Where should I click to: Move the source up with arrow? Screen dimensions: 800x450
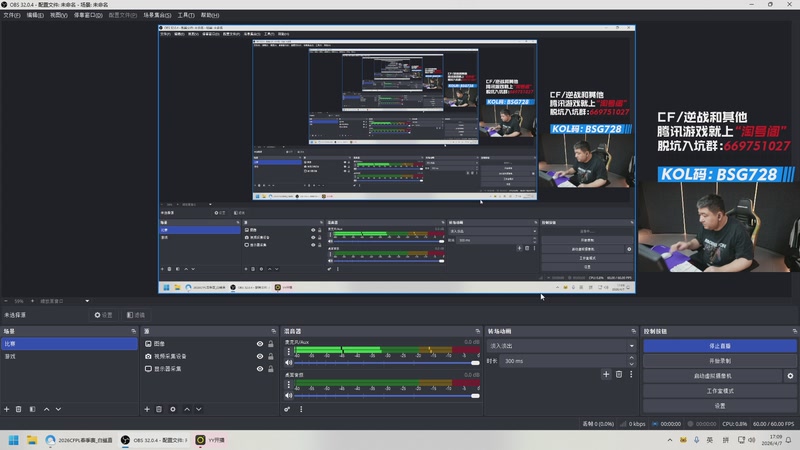pyautogui.click(x=187, y=409)
